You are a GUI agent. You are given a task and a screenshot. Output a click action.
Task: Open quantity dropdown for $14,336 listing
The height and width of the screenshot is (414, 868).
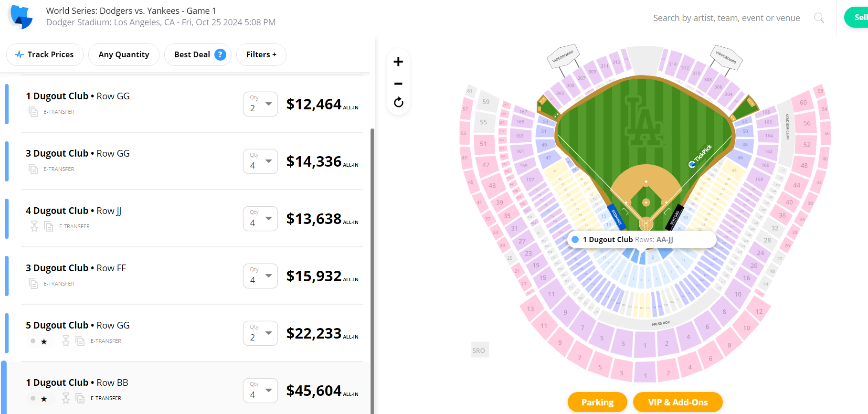(260, 161)
